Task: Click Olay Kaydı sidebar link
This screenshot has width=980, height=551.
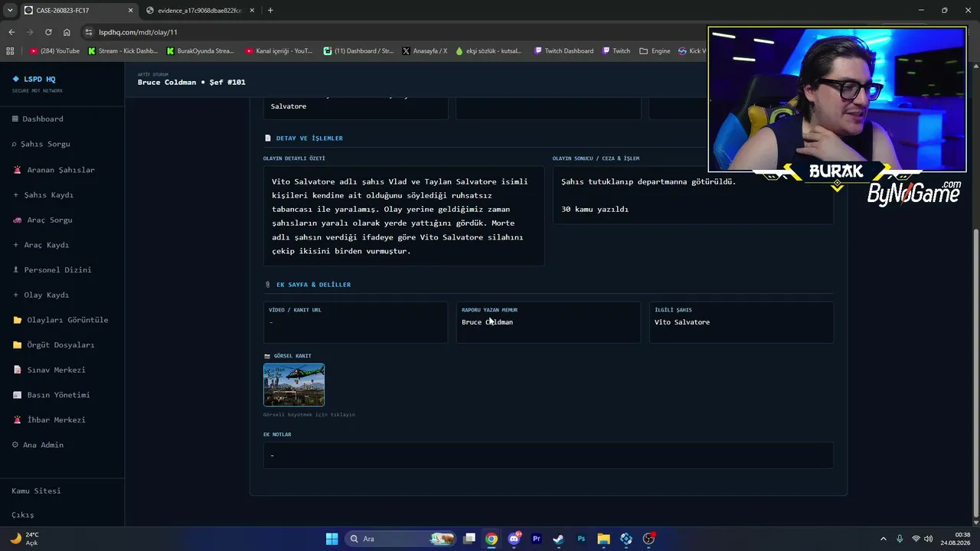Action: tap(41, 295)
